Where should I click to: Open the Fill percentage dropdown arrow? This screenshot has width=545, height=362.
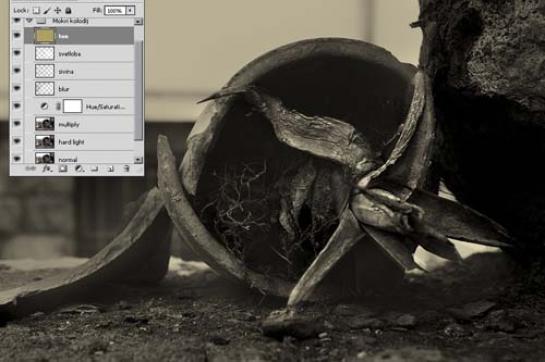[x=130, y=10]
